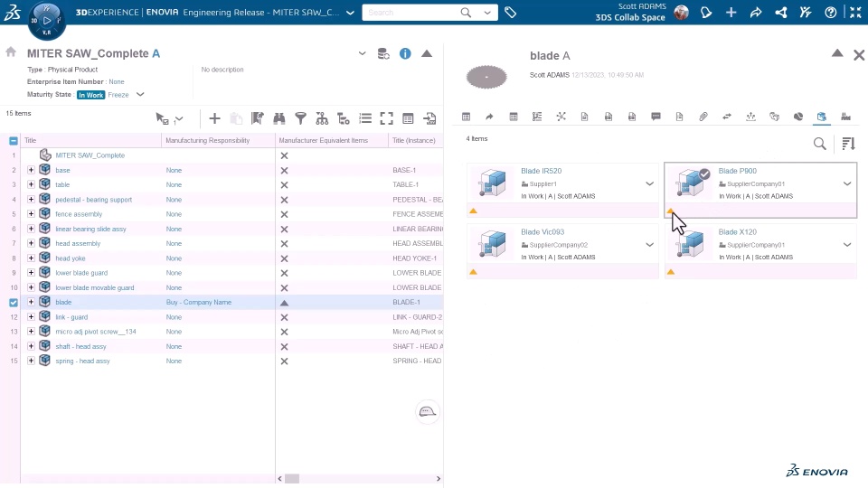Image resolution: width=868 pixels, height=488 pixels.
Task: Click the Scott ADAMS user avatar
Action: tap(682, 12)
